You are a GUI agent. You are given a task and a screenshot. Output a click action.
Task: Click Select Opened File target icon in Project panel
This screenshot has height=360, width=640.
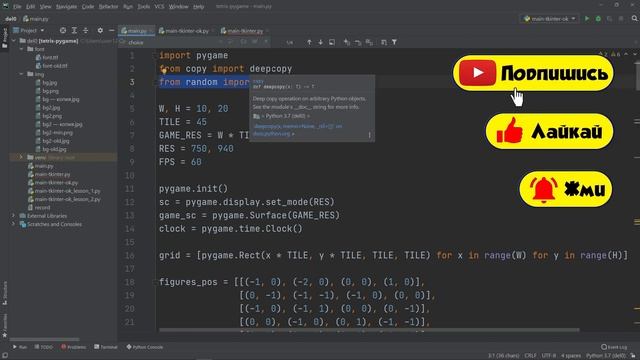(x=63, y=31)
